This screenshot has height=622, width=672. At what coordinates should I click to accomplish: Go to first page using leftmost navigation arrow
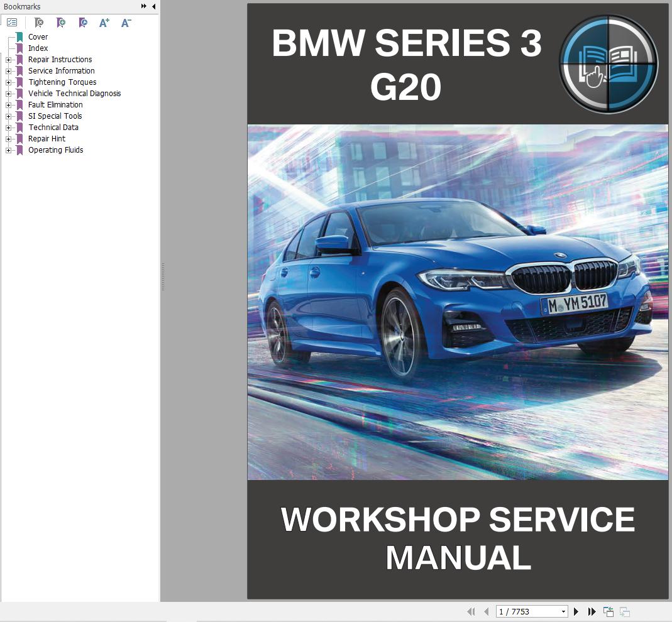[471, 611]
